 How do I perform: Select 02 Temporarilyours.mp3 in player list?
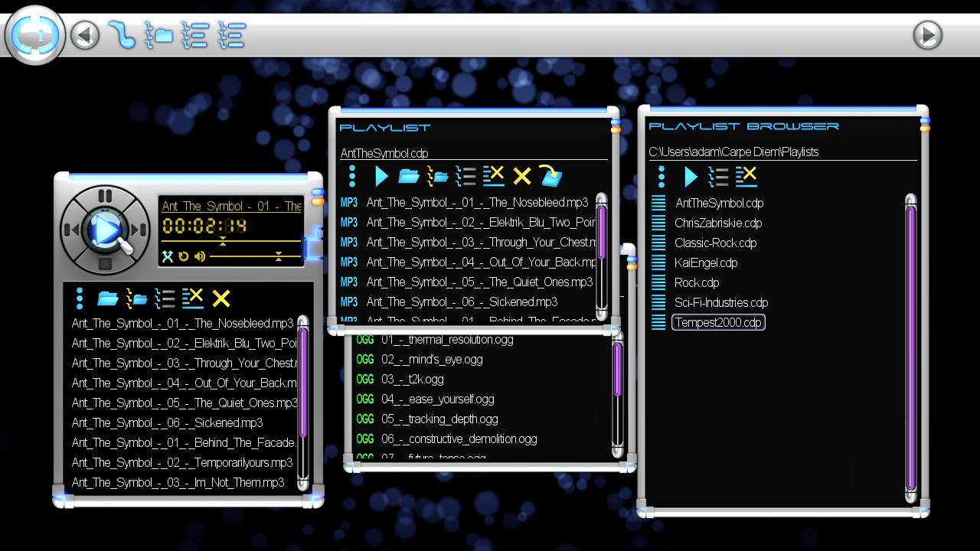(182, 462)
